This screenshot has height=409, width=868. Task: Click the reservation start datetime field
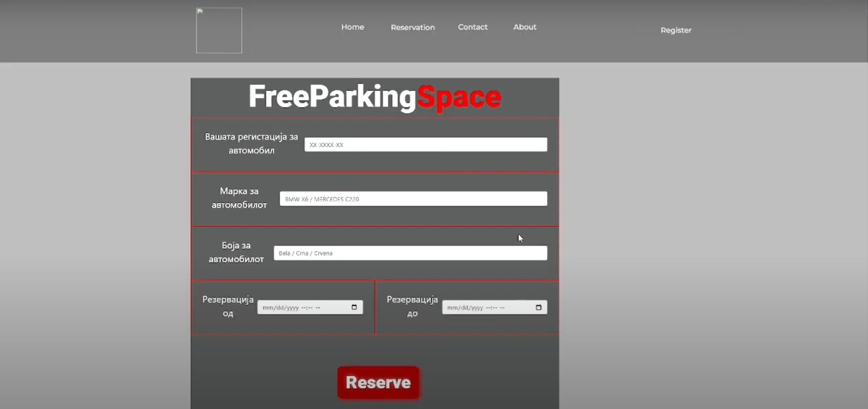tap(302, 307)
